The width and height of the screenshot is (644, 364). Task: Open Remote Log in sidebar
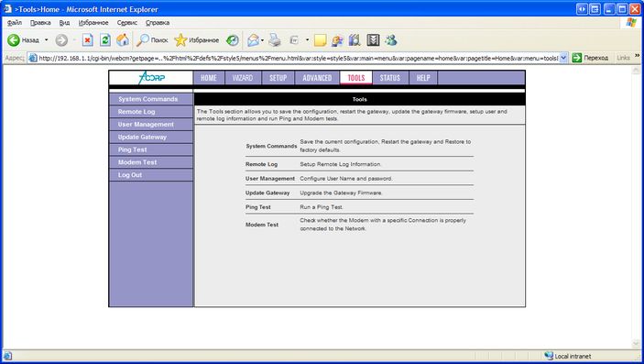pos(151,112)
